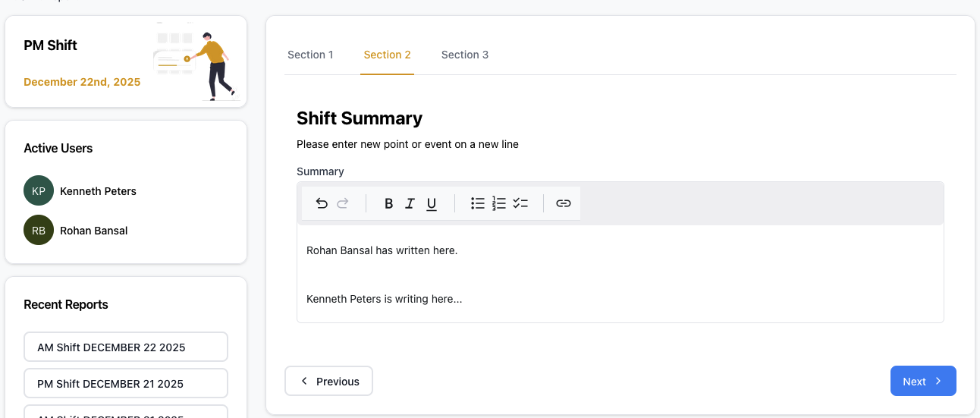Insert a checklist

[520, 203]
